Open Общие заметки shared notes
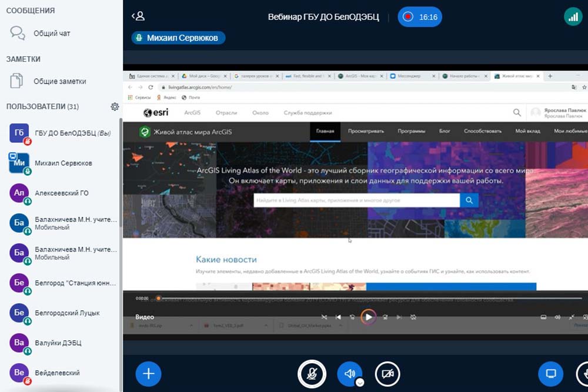The width and height of the screenshot is (588, 392). coord(59,82)
